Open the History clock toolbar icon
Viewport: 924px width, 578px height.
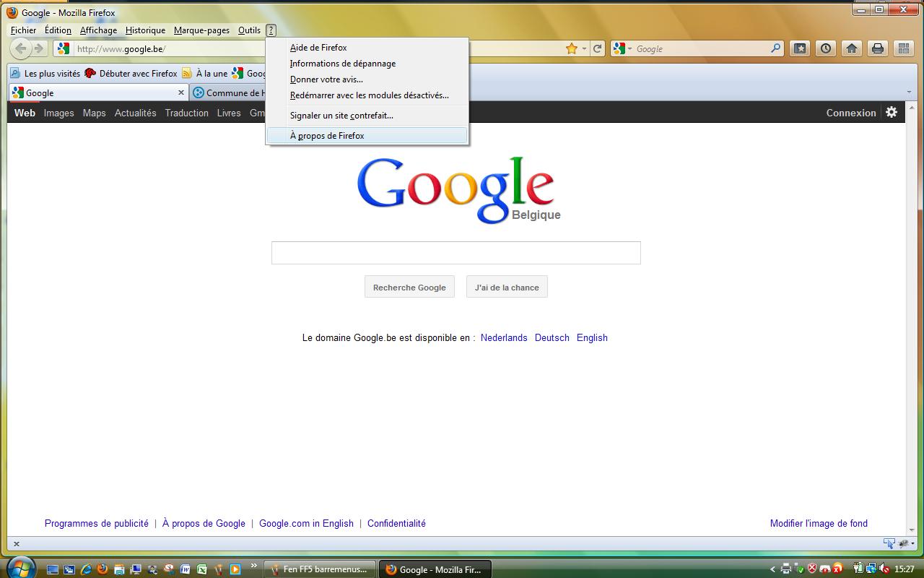[826, 48]
